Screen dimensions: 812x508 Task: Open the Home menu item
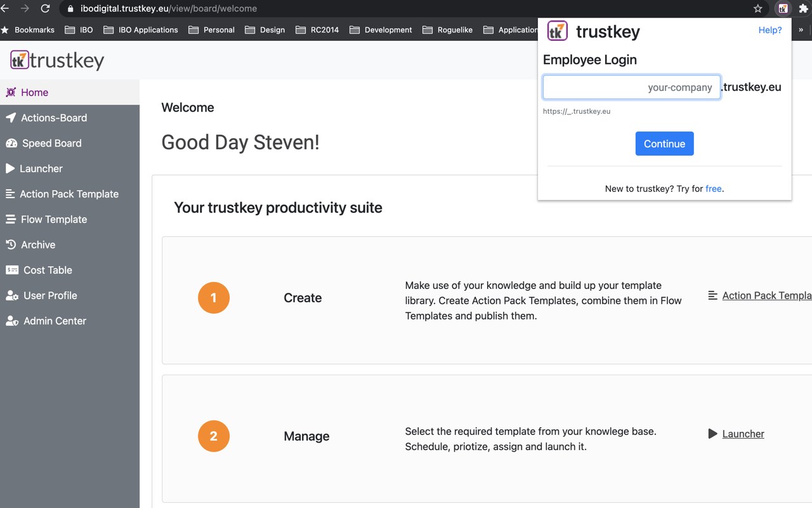click(70, 92)
